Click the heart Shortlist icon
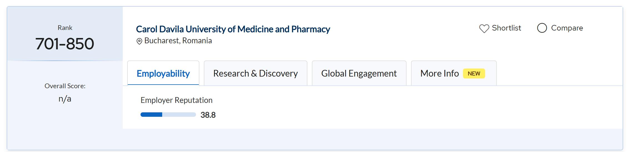Viewport: 644px width, 152px height. [x=484, y=29]
